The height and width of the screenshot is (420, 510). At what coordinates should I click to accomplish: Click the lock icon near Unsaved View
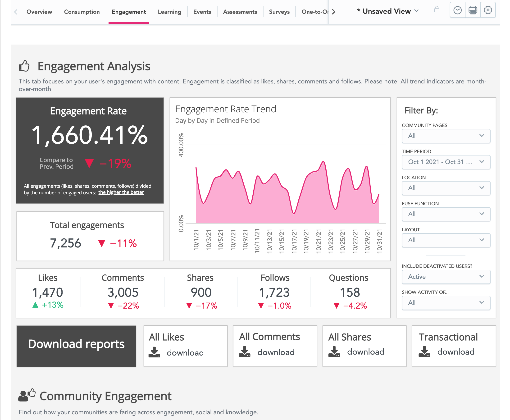point(437,10)
